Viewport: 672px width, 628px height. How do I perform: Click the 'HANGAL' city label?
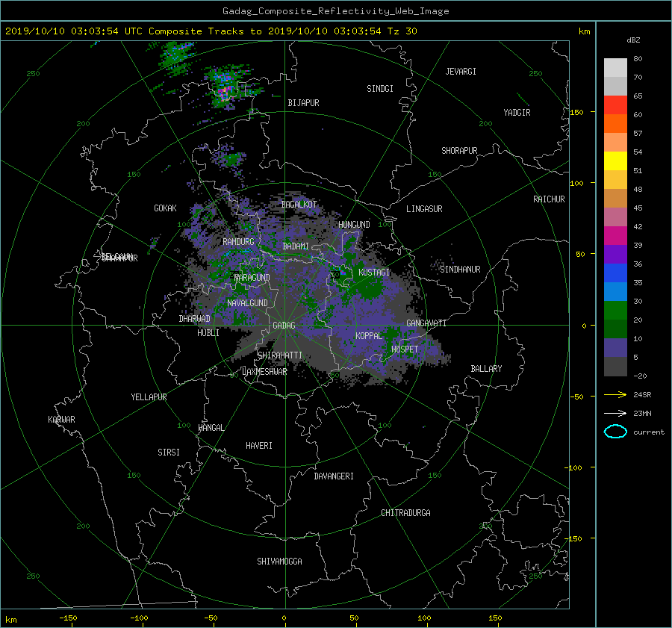(211, 428)
